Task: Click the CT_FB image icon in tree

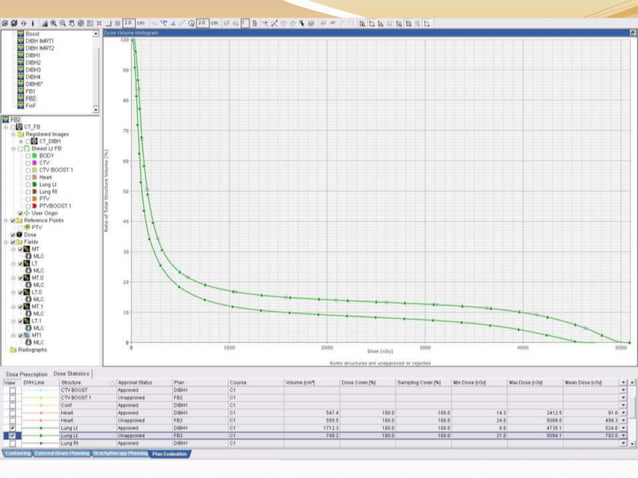Action: pos(19,127)
